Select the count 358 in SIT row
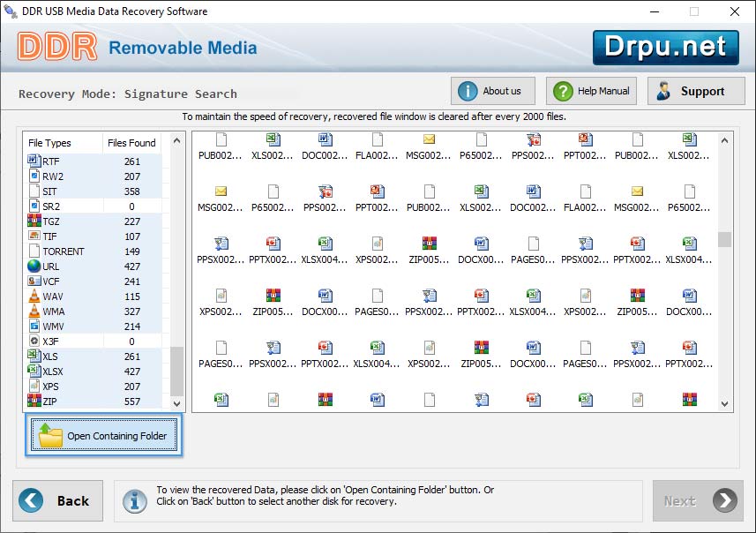Screen dimensions: 756x533 click(132, 191)
